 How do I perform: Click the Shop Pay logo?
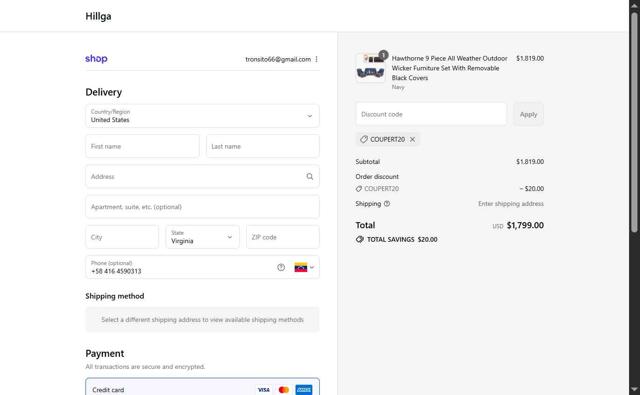96,59
